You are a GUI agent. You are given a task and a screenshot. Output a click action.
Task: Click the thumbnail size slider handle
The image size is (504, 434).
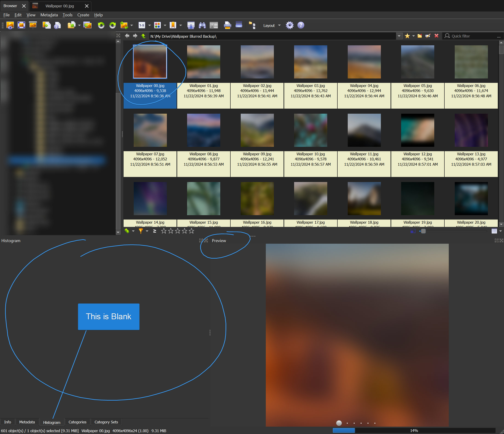pos(423,231)
